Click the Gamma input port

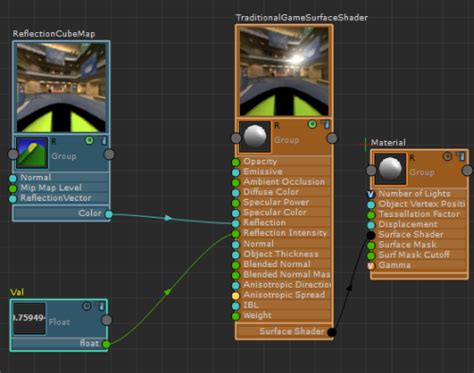click(x=371, y=266)
